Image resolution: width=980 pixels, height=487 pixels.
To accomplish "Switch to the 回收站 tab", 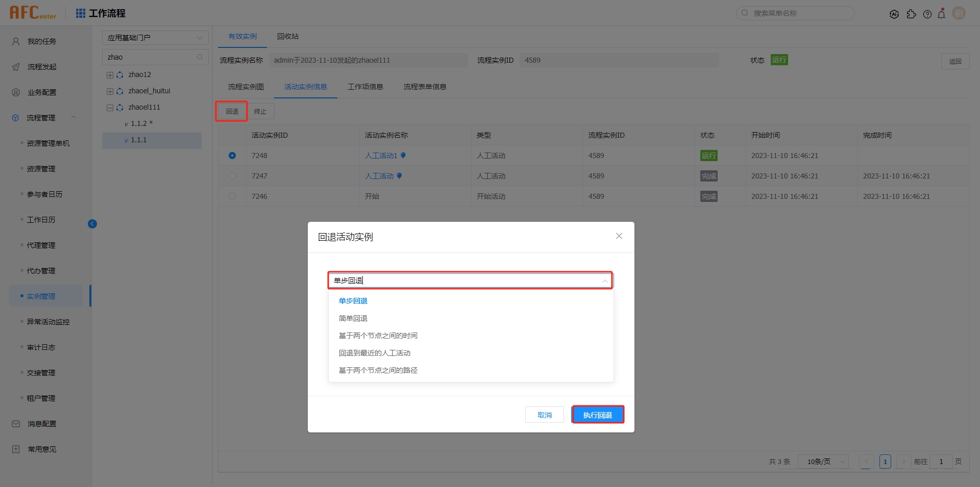I will pyautogui.click(x=287, y=36).
